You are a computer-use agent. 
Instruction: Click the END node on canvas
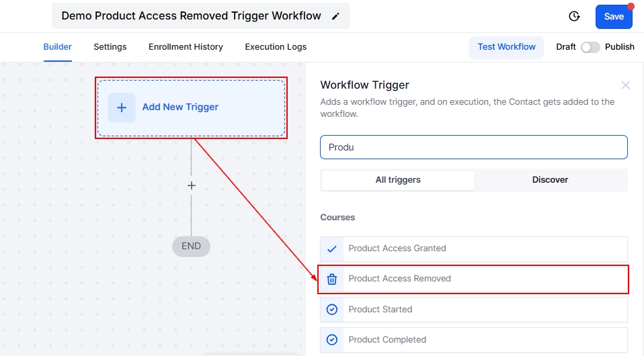[x=191, y=247]
